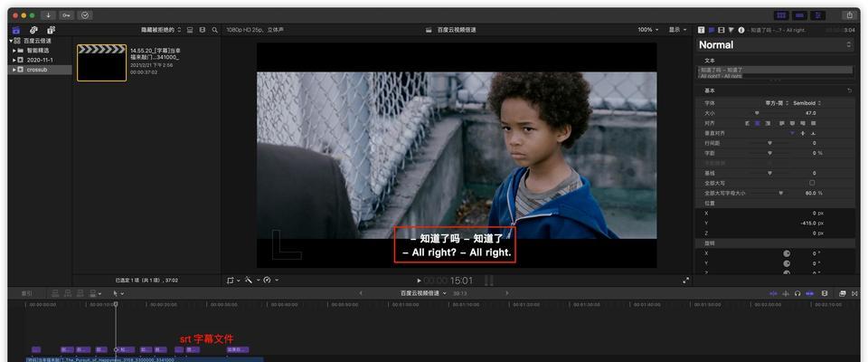Set right text alignment

click(x=768, y=123)
